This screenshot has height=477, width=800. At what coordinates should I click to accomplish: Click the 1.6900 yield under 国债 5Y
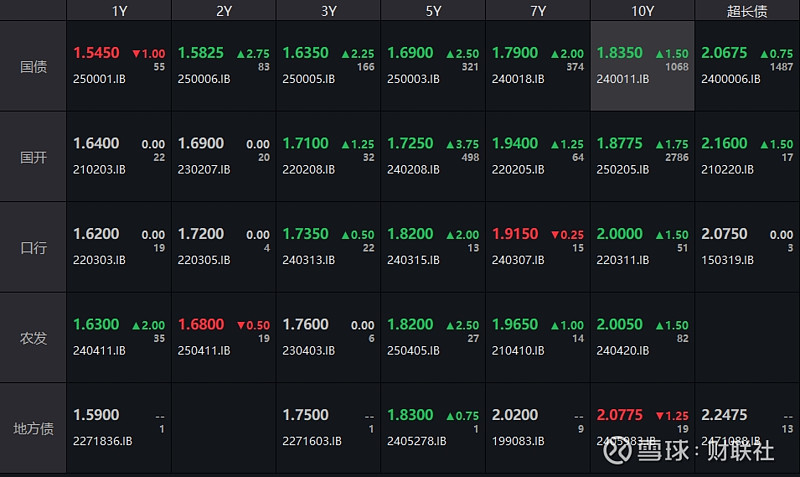410,52
